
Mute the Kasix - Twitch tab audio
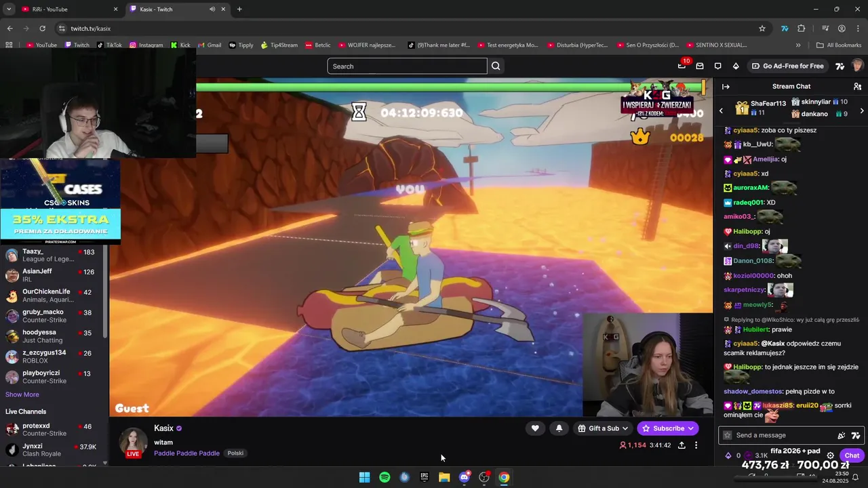(x=212, y=9)
